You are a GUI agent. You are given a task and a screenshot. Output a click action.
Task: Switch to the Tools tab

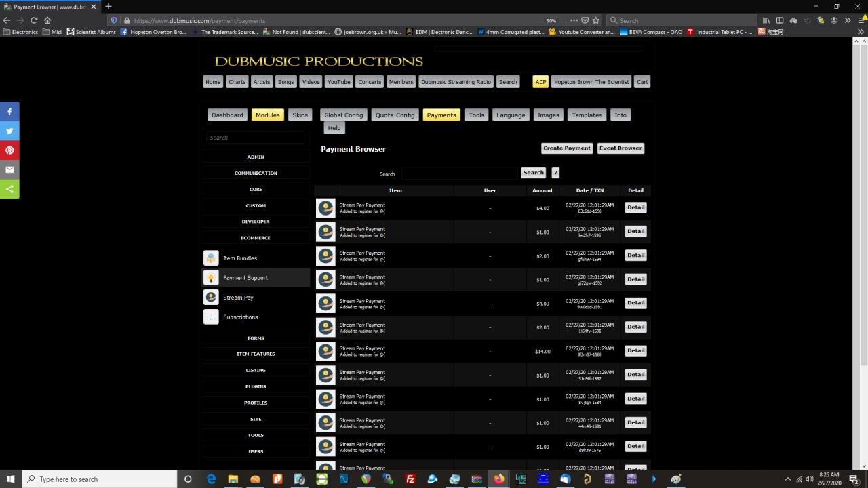tap(477, 115)
